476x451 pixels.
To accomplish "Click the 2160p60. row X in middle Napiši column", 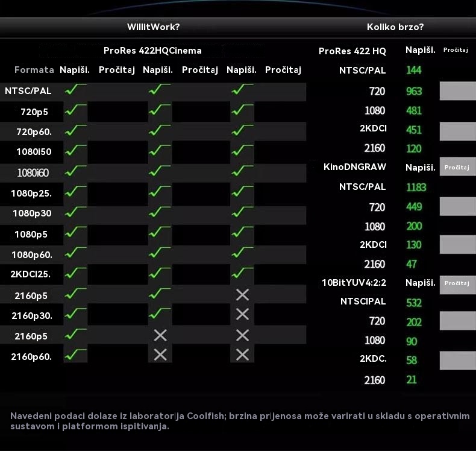I will pyautogui.click(x=160, y=355).
